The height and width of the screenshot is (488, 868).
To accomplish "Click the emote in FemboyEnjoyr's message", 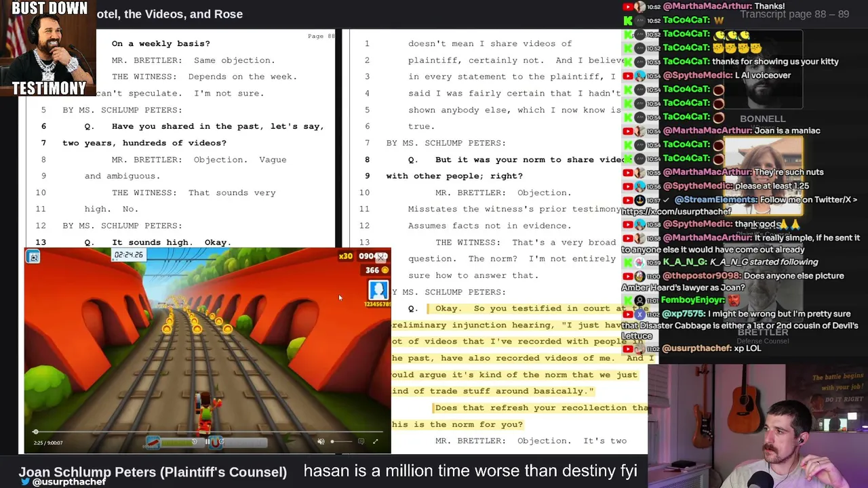I will [x=734, y=300].
